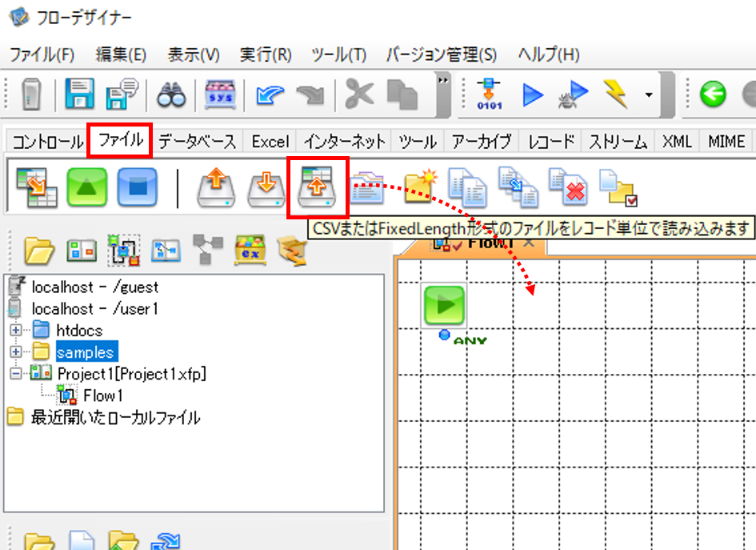Click the green End component icon

coord(86,187)
